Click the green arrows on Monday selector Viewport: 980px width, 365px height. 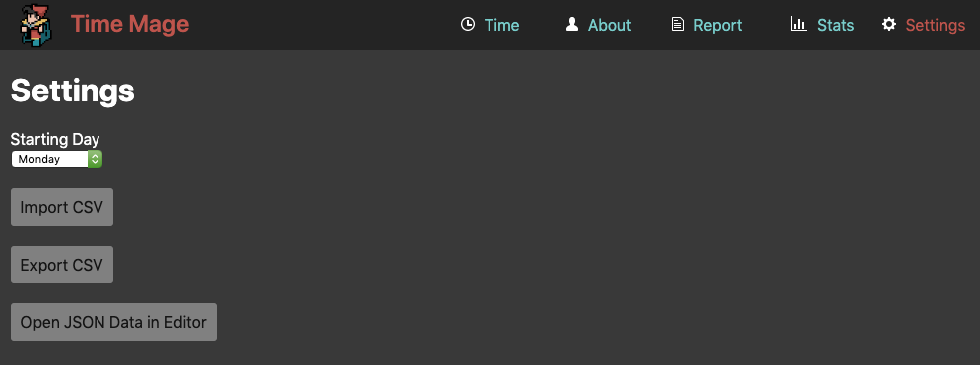95,159
